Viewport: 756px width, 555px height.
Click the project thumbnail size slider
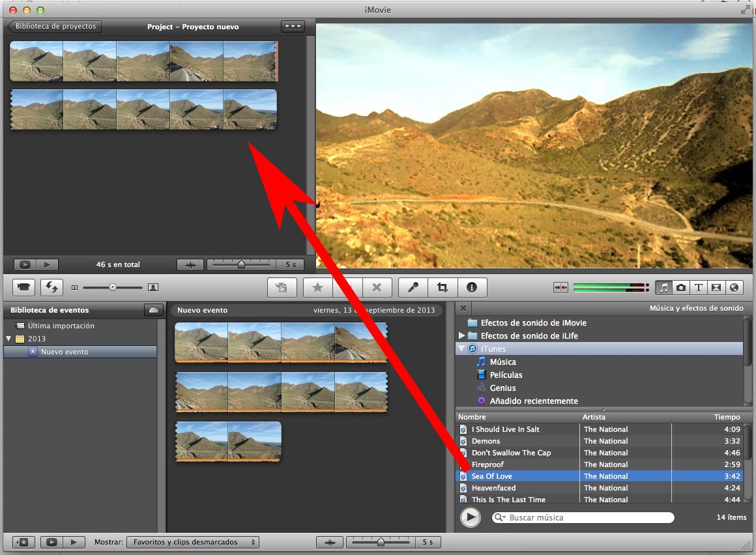(x=241, y=265)
